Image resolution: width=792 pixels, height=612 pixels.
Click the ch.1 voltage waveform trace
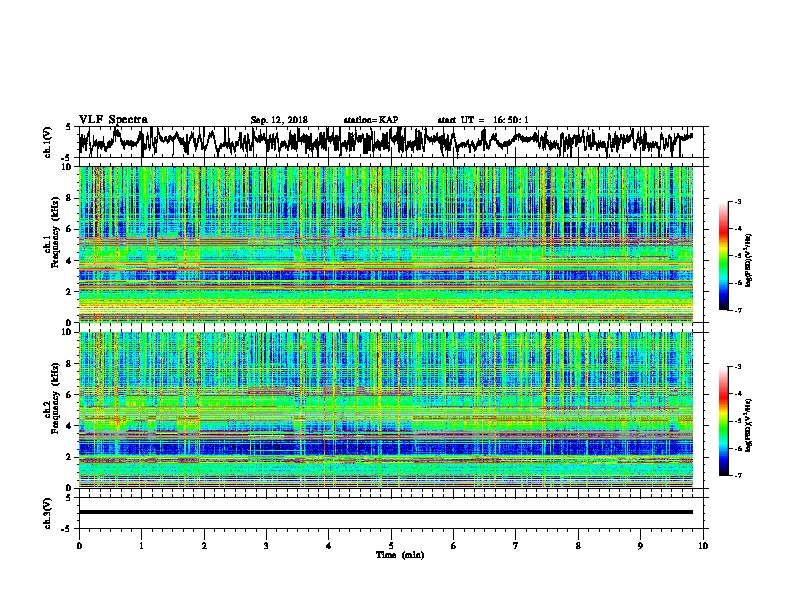386,142
